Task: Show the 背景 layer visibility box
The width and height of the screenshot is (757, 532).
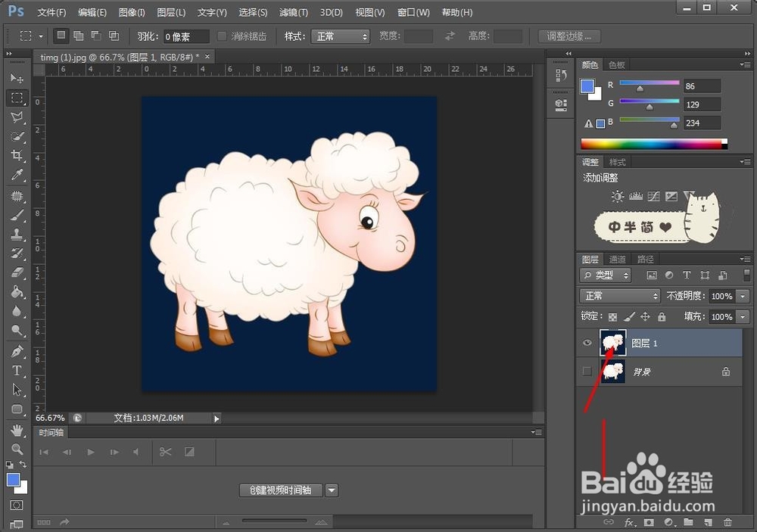Action: [x=587, y=372]
